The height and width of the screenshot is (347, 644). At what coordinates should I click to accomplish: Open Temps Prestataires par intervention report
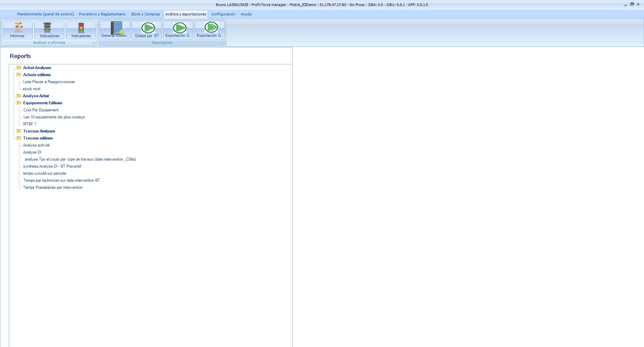(x=53, y=187)
